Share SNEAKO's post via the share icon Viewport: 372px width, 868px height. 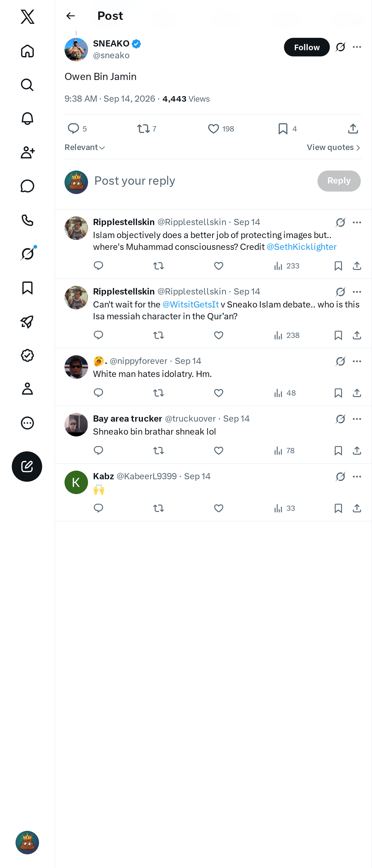[x=353, y=129]
